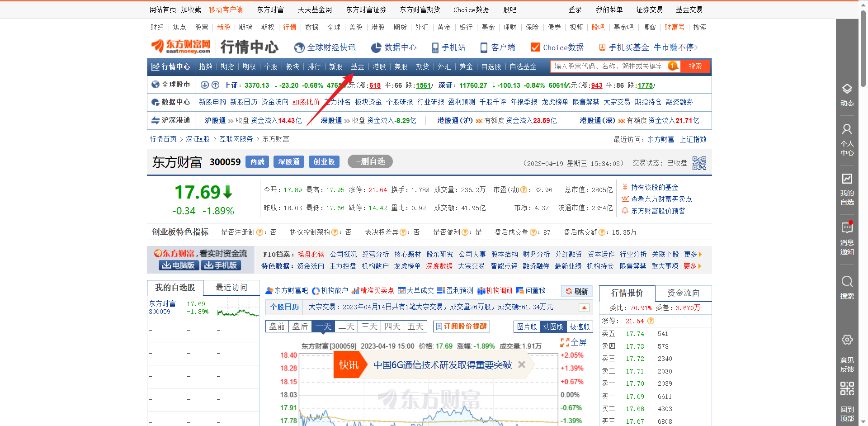Open 沪股通 link

pyautogui.click(x=215, y=121)
